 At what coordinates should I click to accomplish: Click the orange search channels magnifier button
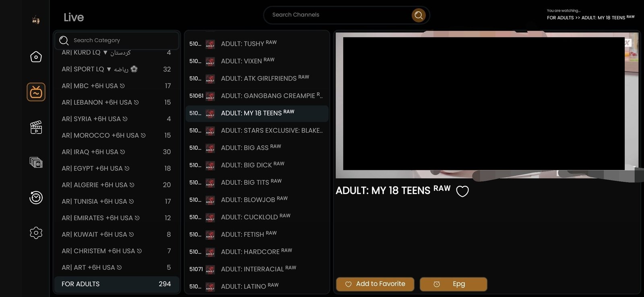(x=419, y=15)
